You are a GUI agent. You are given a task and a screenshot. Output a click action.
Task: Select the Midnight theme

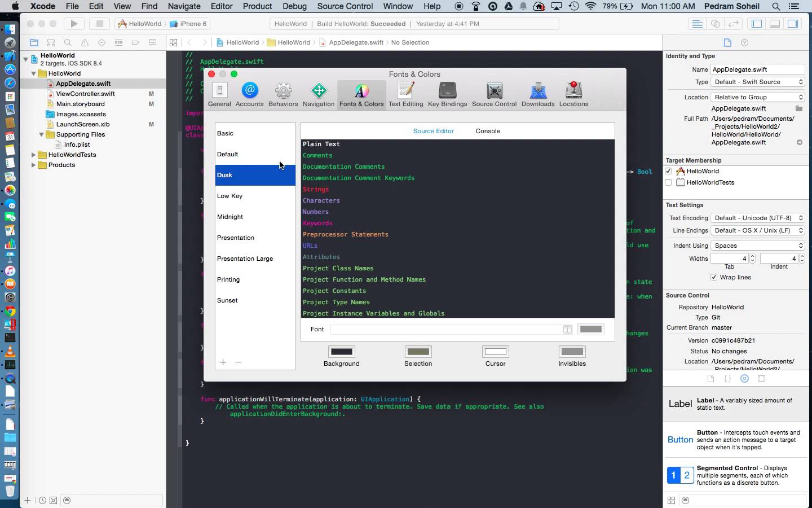click(255, 217)
